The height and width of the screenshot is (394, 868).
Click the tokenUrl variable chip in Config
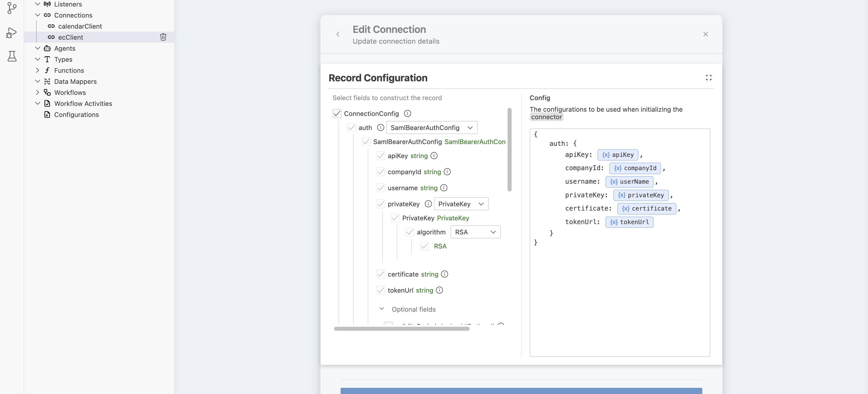point(629,222)
